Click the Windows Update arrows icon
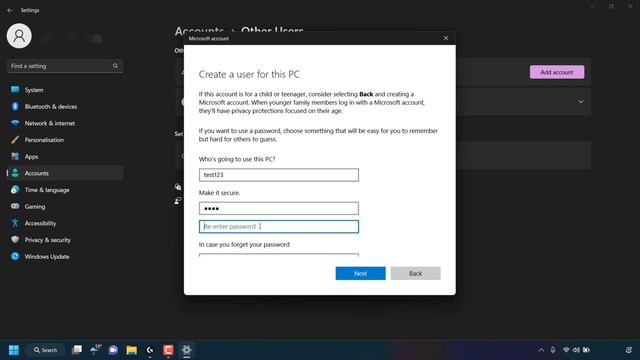The height and width of the screenshot is (360, 640). 15,256
